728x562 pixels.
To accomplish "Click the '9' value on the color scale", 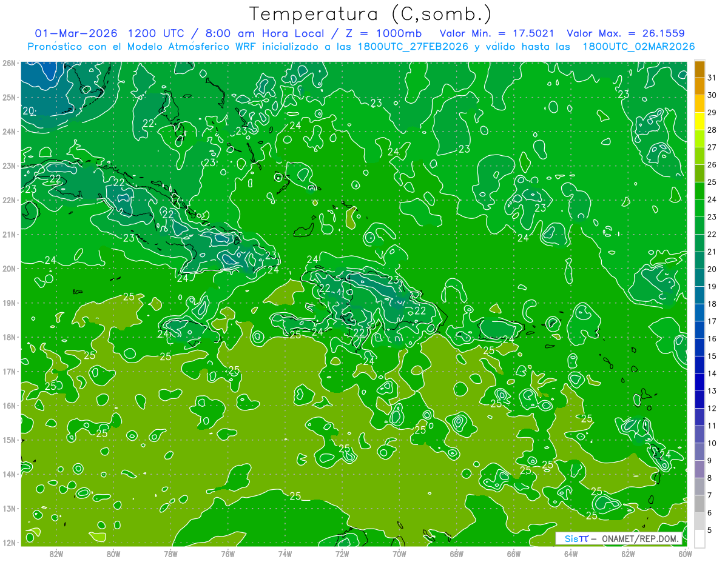I will tap(709, 461).
